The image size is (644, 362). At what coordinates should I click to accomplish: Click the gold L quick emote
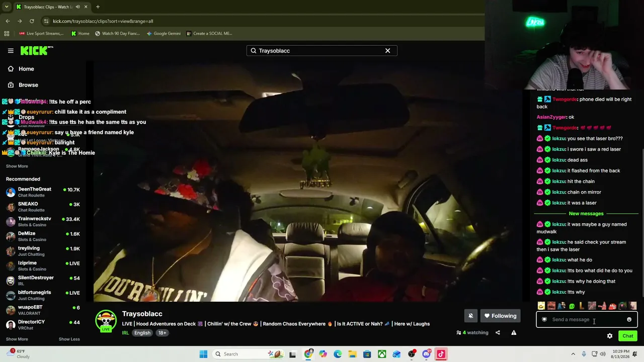click(x=582, y=306)
